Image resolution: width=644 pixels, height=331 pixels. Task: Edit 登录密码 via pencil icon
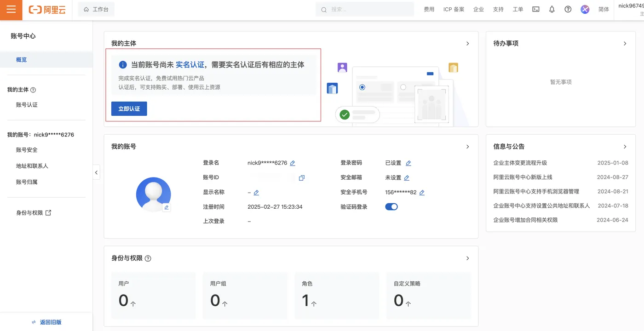pyautogui.click(x=408, y=163)
